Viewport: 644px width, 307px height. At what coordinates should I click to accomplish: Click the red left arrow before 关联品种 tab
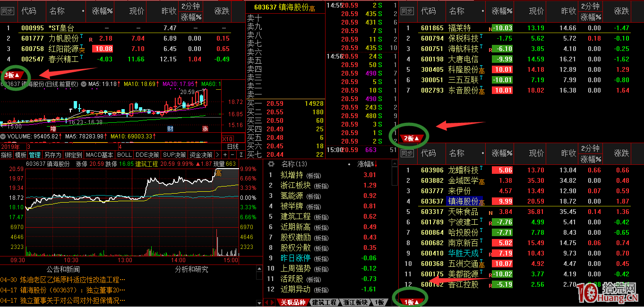tap(266, 302)
